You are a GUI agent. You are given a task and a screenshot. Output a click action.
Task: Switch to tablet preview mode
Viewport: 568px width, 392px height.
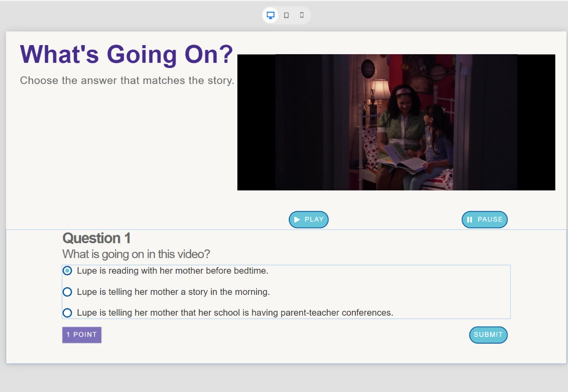click(286, 15)
